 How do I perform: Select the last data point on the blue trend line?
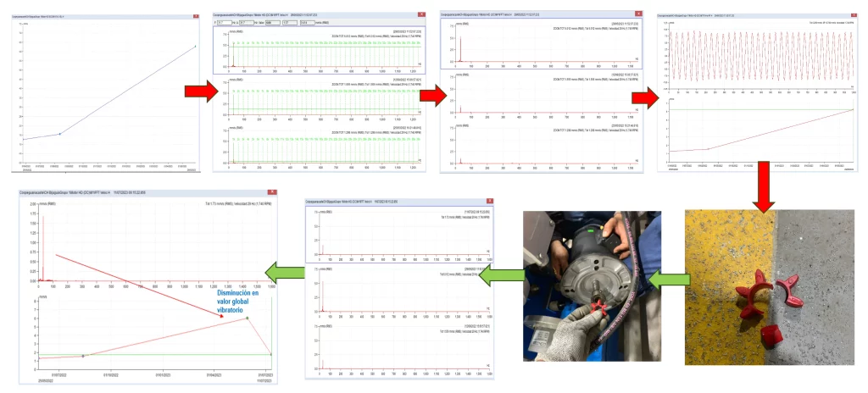tap(195, 46)
